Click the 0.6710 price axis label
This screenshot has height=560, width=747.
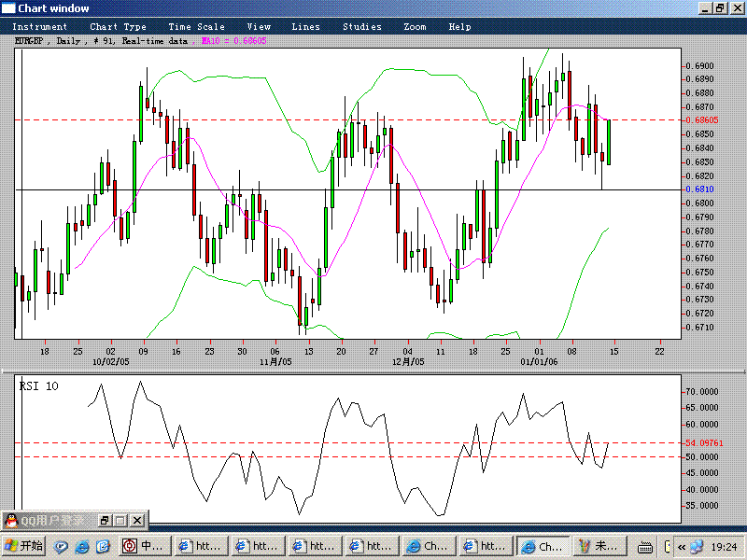[x=699, y=328]
